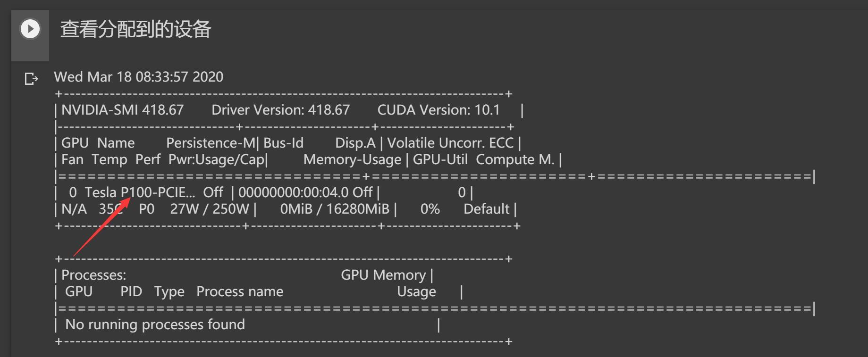Click the Persistence-M column header
The width and height of the screenshot is (868, 357).
coord(211,143)
